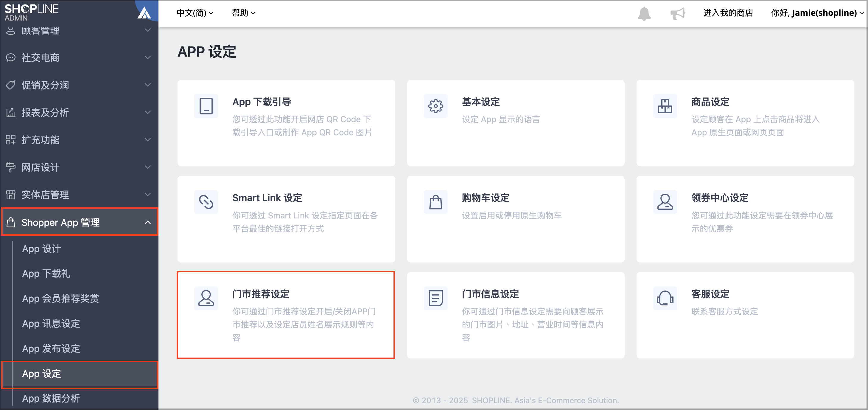This screenshot has height=410, width=868.
Task: Click the 设定 App 显示的语言 description text
Action: (x=501, y=119)
